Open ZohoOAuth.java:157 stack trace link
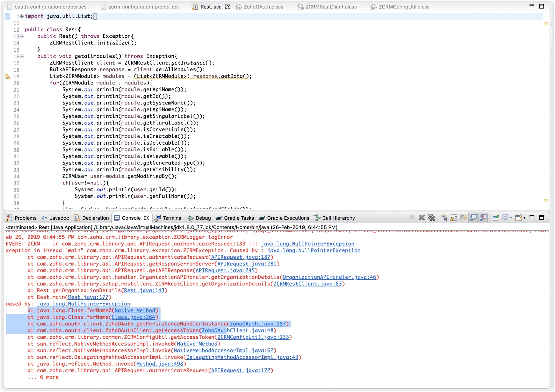The height and width of the screenshot is (392, 555). click(258, 324)
